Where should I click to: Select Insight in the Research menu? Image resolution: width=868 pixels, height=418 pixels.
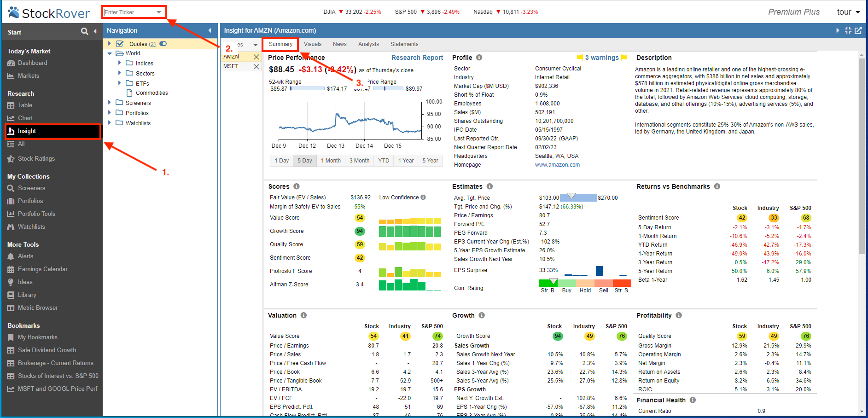(53, 131)
